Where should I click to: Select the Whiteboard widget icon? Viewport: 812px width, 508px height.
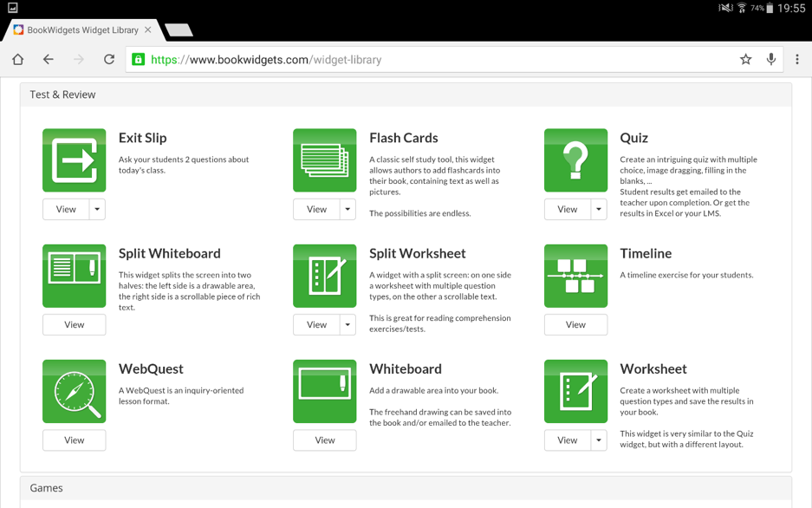[x=325, y=392]
